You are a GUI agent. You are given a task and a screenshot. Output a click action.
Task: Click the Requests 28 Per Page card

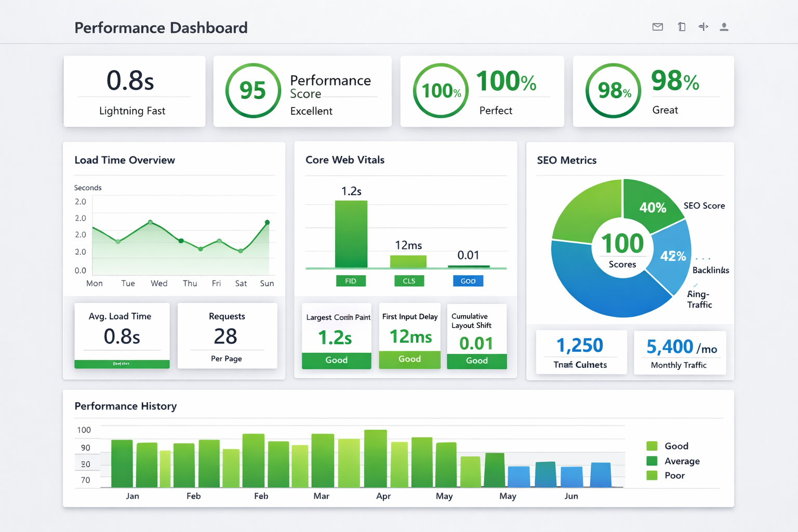coord(227,336)
